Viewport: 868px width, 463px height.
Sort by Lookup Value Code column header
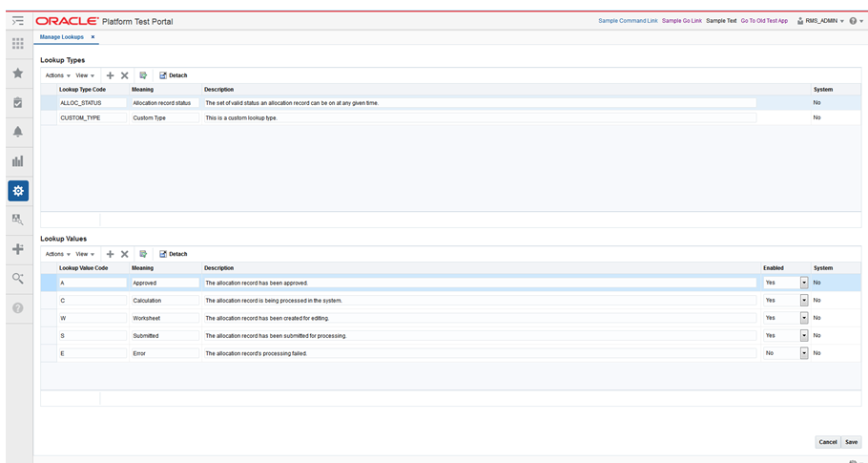tap(84, 268)
